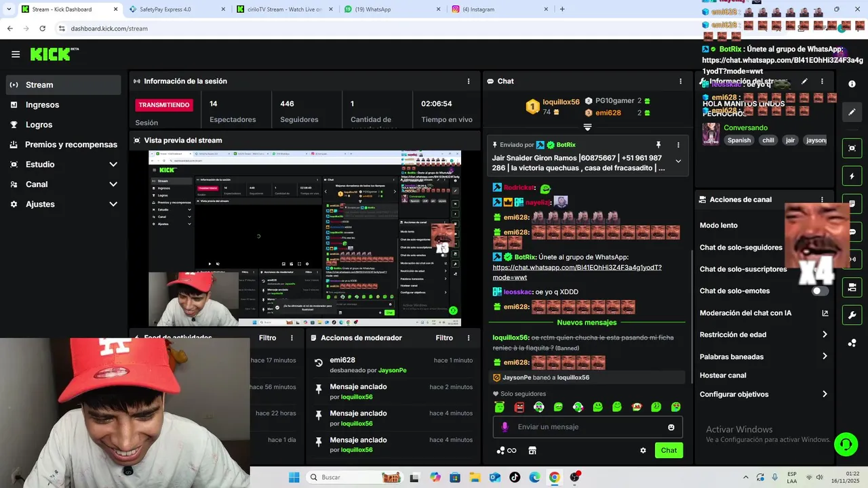Image resolution: width=868 pixels, height=488 pixels.
Task: Toggle Chat de solo-emotes switch
Action: pos(820,291)
